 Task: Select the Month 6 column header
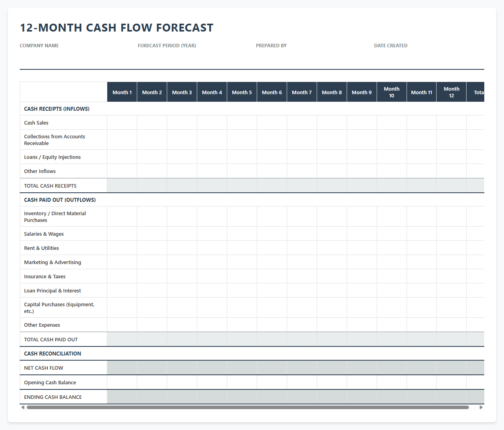(x=272, y=92)
